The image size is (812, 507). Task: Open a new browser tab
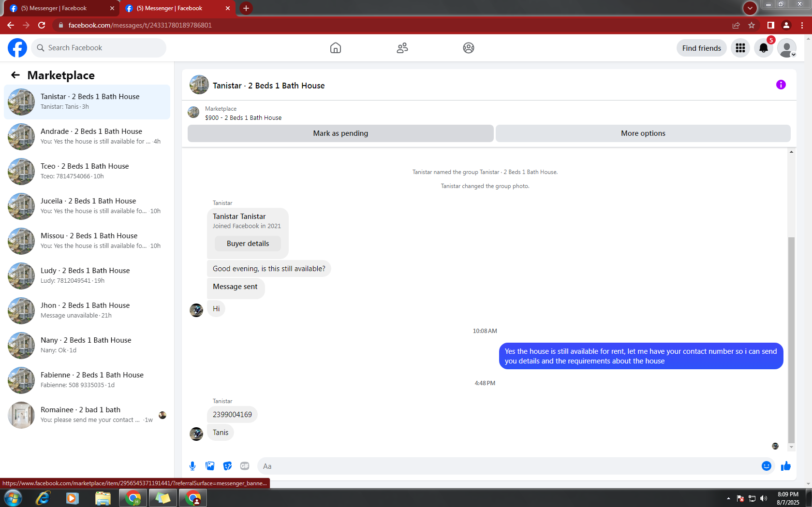tap(246, 8)
